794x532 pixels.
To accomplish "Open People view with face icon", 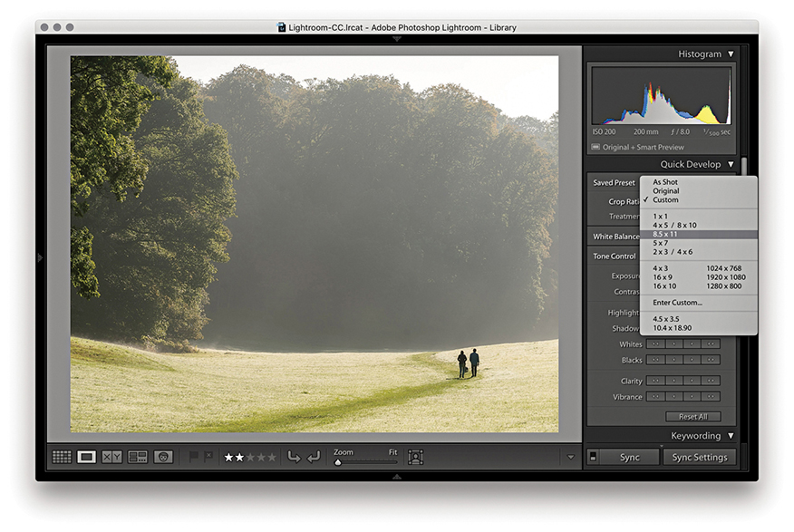I will 163,458.
